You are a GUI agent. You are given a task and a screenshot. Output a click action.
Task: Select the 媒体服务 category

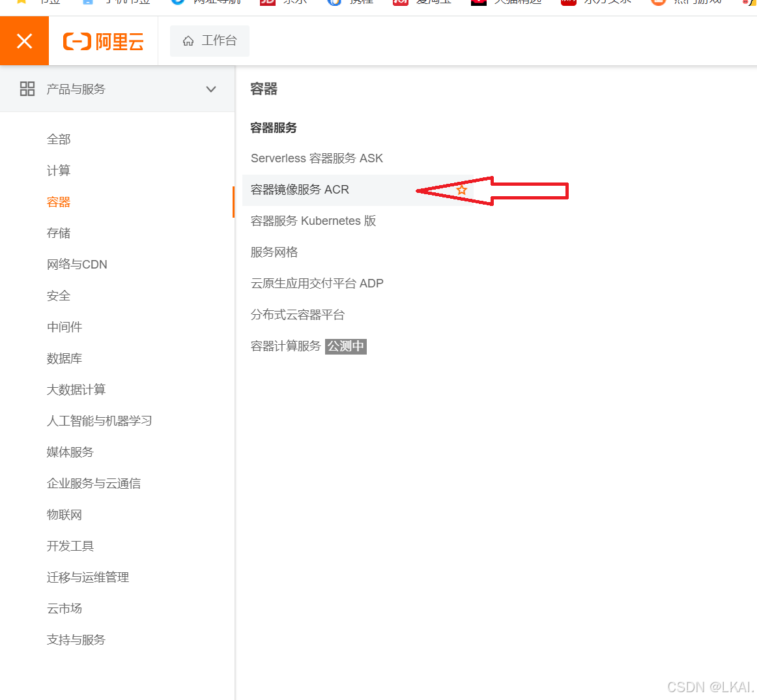pyautogui.click(x=70, y=452)
